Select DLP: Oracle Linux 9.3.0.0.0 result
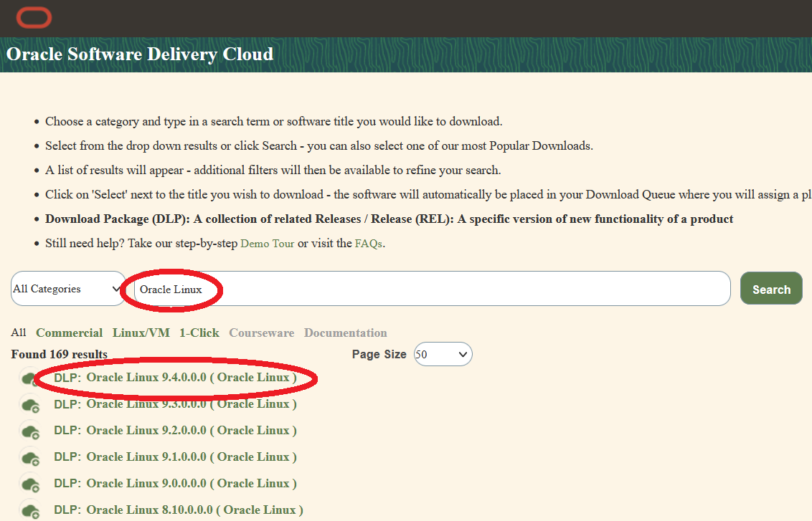 click(176, 404)
